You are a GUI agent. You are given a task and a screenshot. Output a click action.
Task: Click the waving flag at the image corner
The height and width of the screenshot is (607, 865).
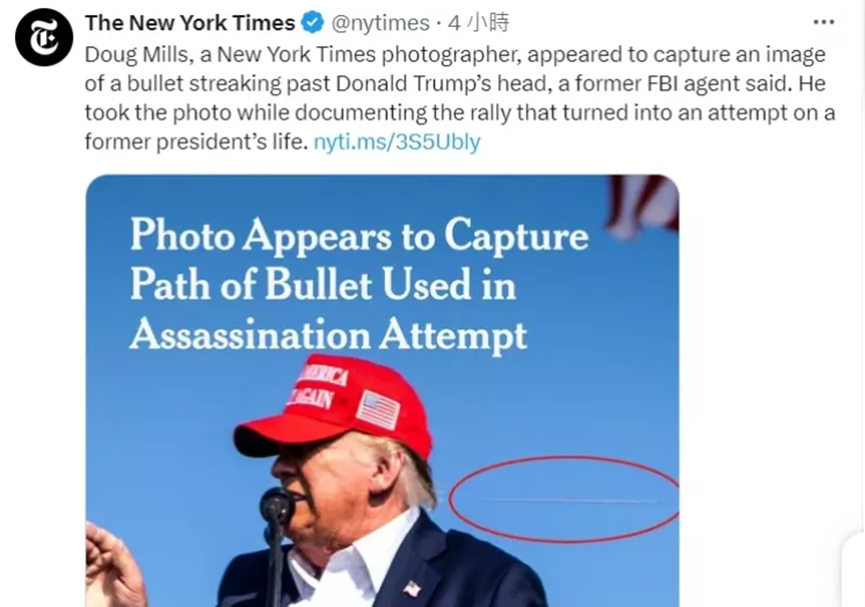643,205
